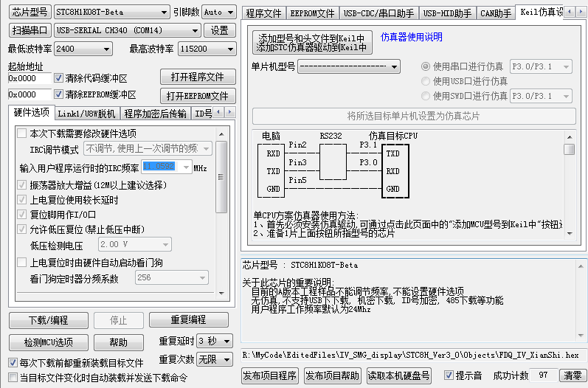Open the 最低波特率 2400 dropdown

pos(83,49)
